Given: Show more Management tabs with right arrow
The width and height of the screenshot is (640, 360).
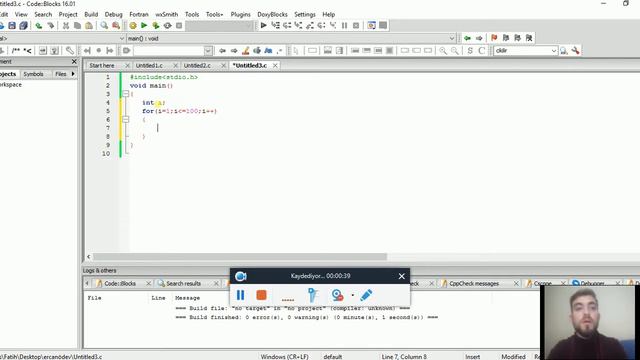Looking at the screenshot, I should 73,74.
